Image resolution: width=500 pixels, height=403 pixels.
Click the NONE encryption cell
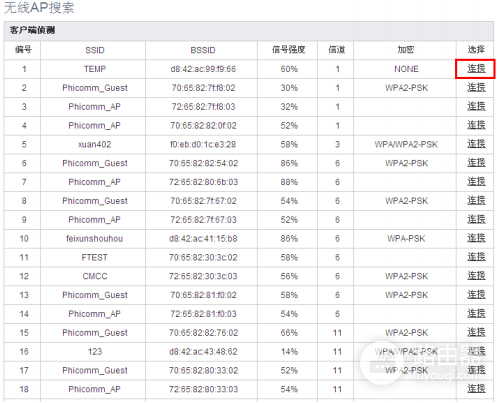pos(406,69)
